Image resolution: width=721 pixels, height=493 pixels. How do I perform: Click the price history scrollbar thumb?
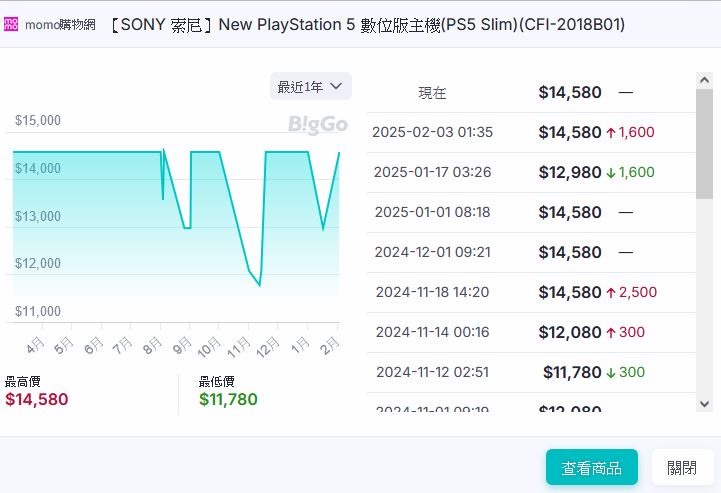click(x=704, y=144)
